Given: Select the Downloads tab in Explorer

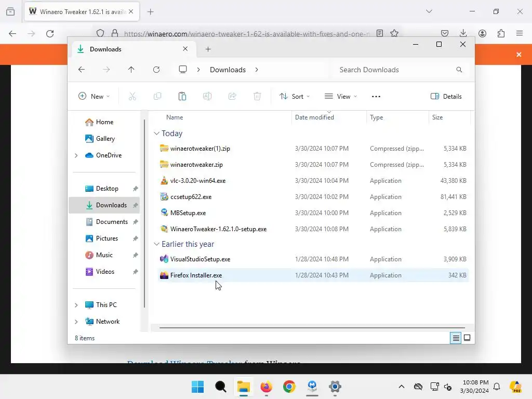Looking at the screenshot, I should [x=132, y=49].
